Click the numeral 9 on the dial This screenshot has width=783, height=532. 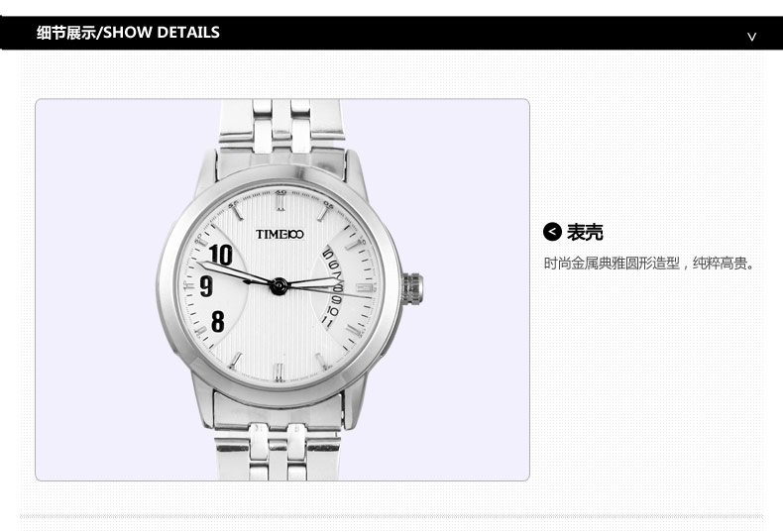(206, 286)
